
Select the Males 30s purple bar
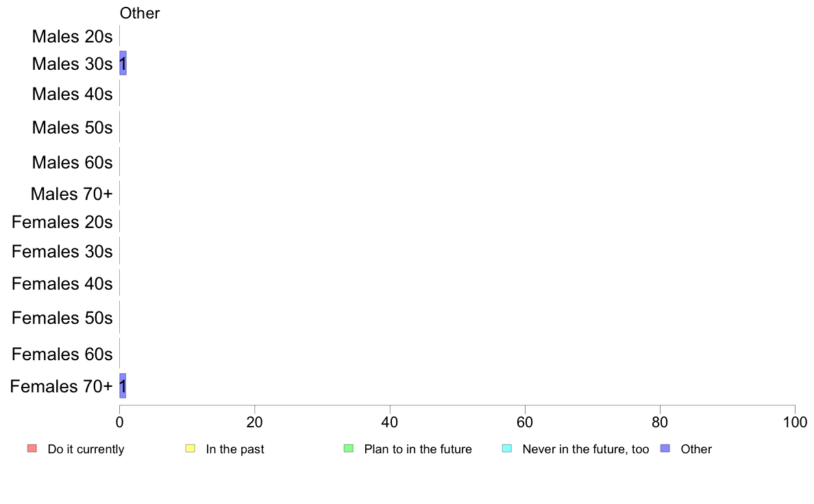point(123,63)
